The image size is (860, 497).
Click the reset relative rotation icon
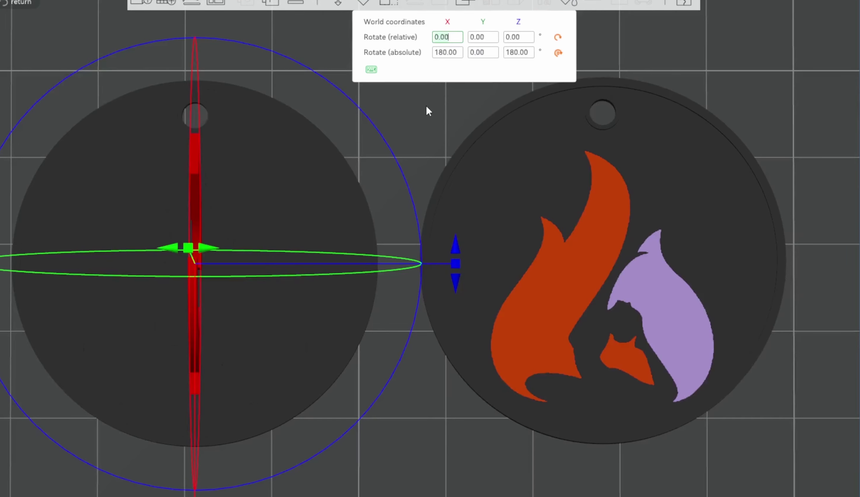(558, 37)
